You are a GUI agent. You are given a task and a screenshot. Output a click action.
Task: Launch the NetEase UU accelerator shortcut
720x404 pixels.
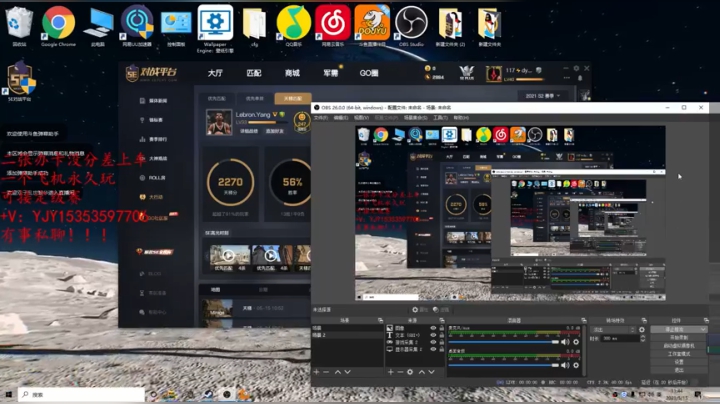[x=137, y=25]
